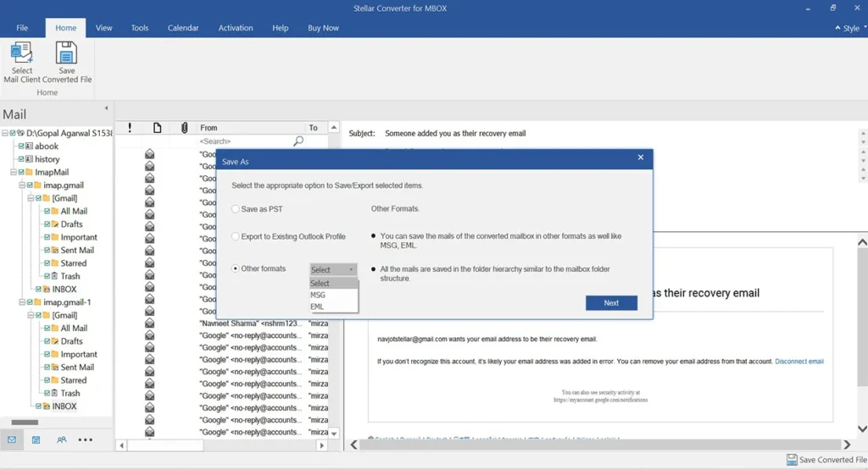Viewport: 868px width, 470px height.
Task: Click the Disconnect email link
Action: [x=798, y=361]
